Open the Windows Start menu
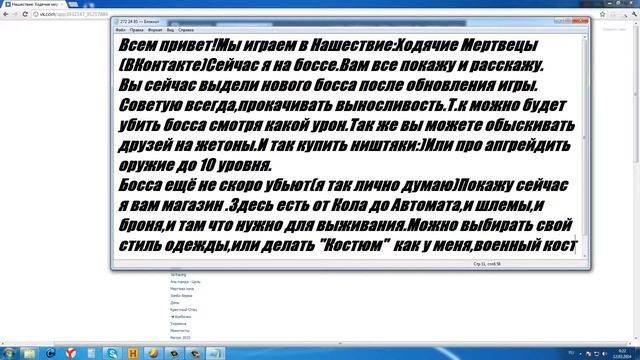The image size is (640, 360). [x=9, y=353]
